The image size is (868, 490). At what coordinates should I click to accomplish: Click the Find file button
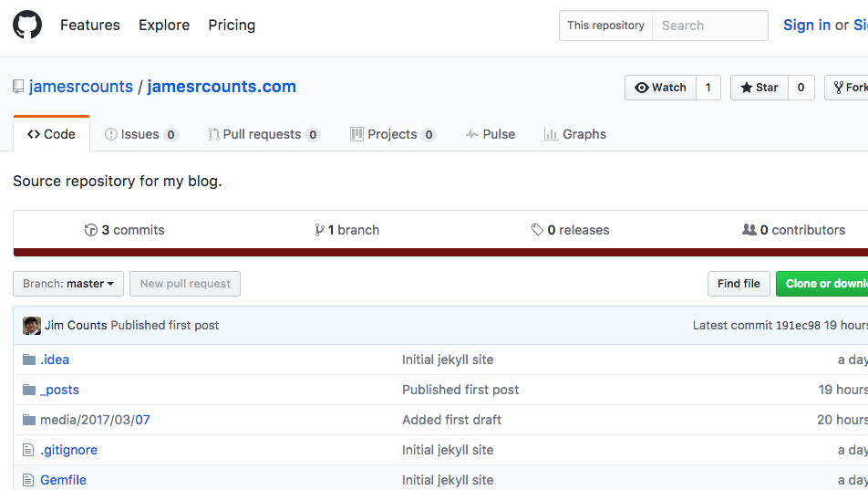(x=739, y=284)
